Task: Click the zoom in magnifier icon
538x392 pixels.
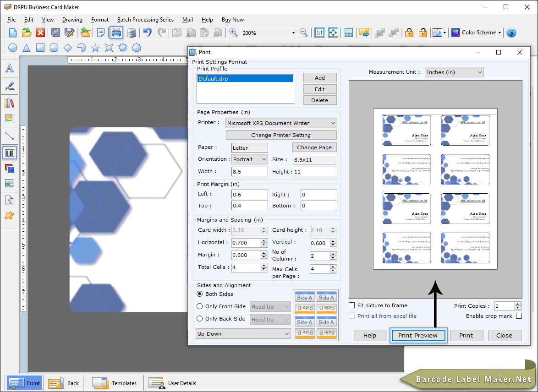Action: tap(233, 33)
